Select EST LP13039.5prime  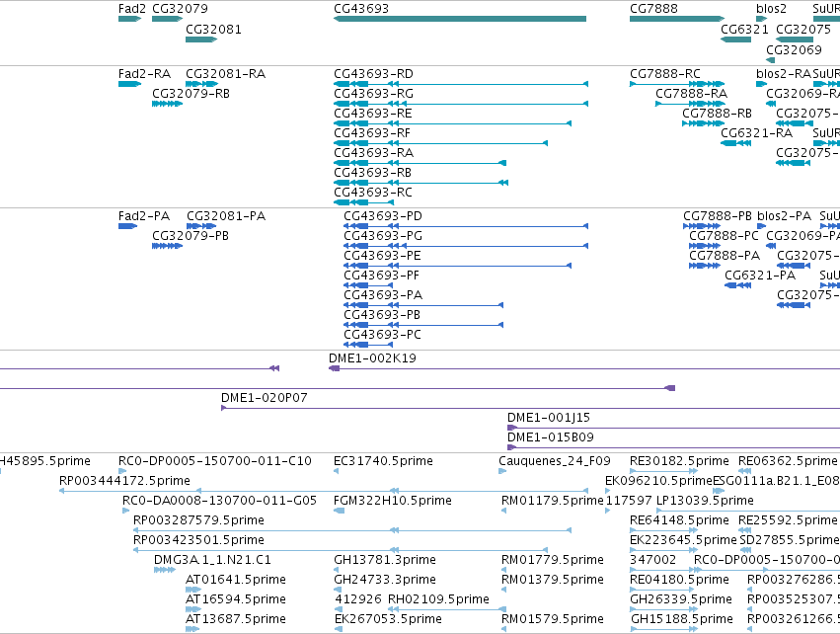748,511
